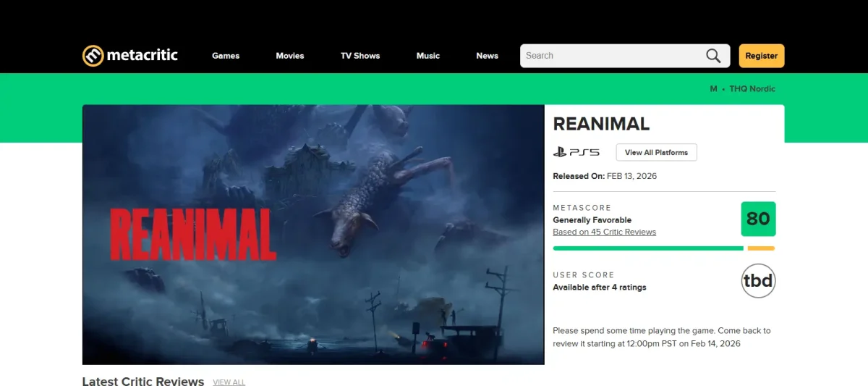Click the REANIMAL game title
The height and width of the screenshot is (386, 868).
[601, 124]
